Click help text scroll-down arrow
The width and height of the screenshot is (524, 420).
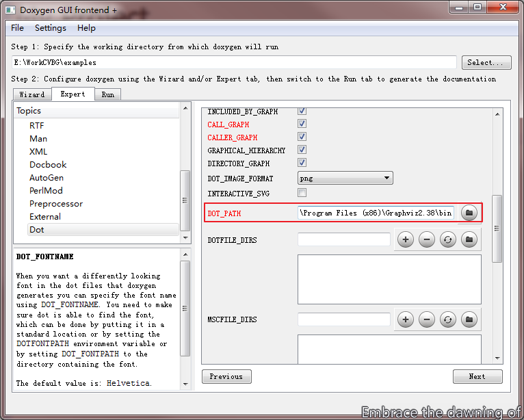pyautogui.click(x=185, y=384)
